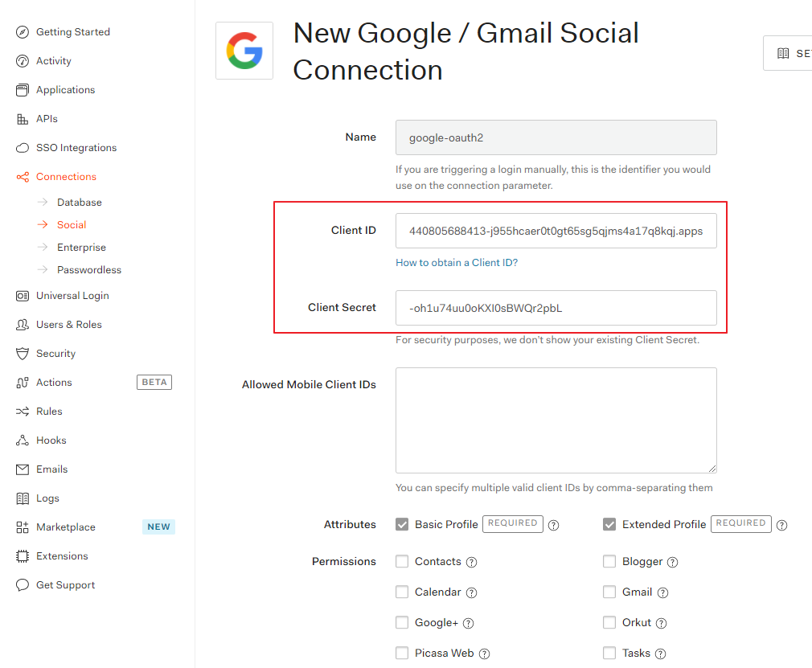Click the Universal Login icon

point(23,296)
